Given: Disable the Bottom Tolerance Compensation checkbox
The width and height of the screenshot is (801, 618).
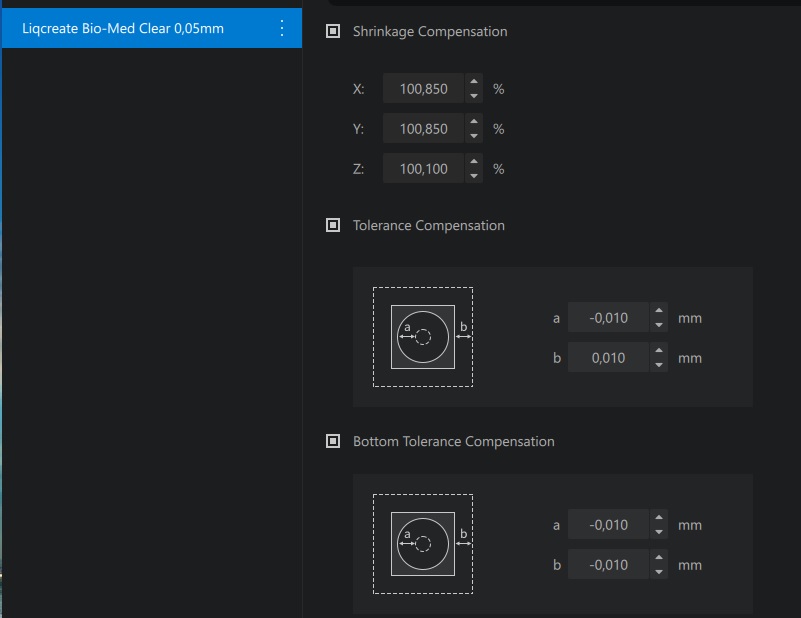Looking at the screenshot, I should click(x=333, y=442).
